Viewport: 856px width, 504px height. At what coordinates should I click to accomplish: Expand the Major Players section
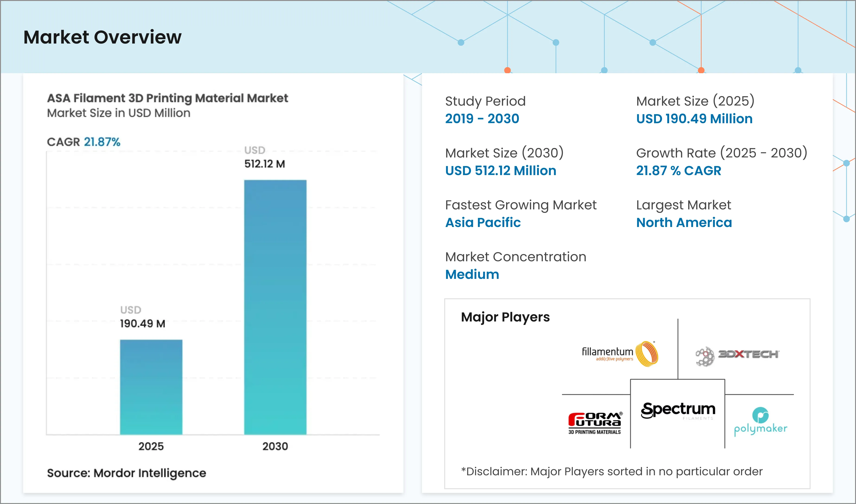505,317
